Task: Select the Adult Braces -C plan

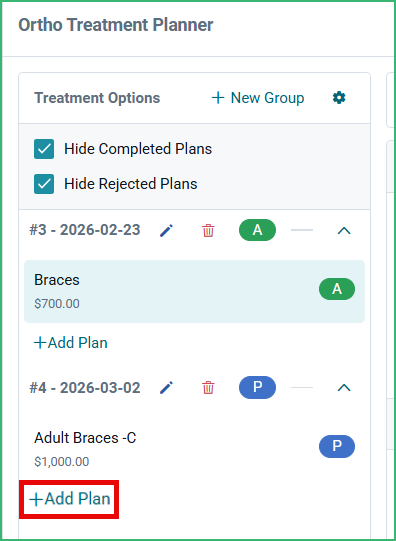Action: click(x=194, y=449)
